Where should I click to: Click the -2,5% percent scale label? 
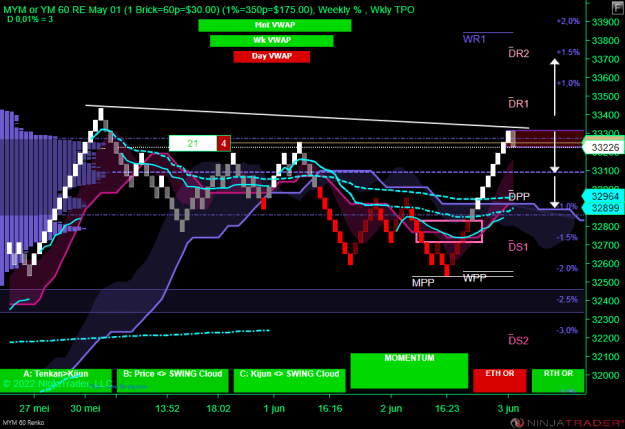point(567,299)
